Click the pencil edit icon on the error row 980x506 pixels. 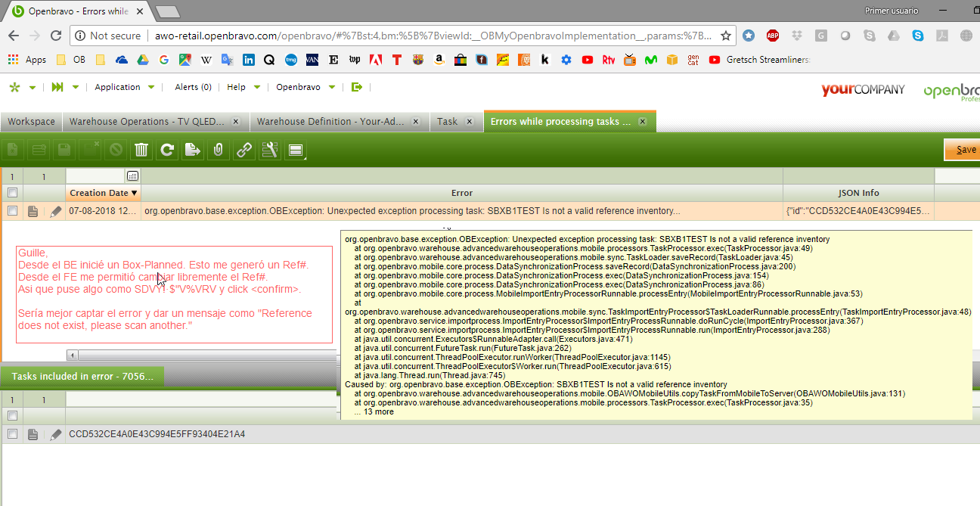[55, 212]
